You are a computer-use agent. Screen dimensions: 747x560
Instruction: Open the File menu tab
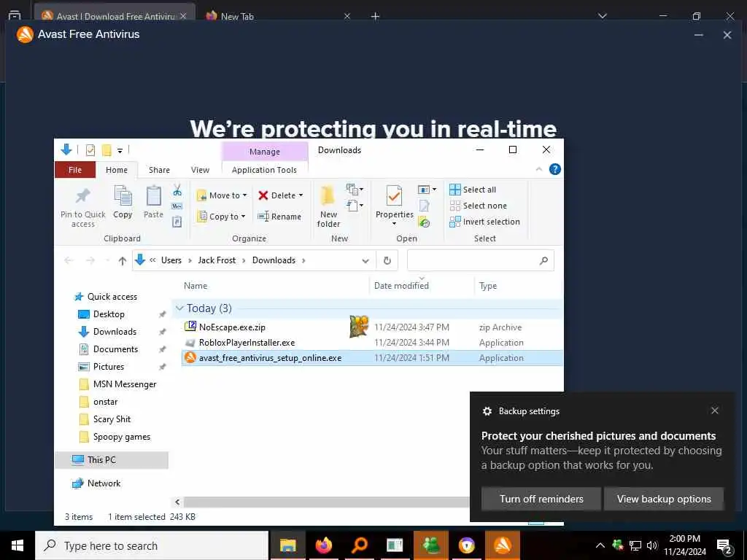pyautogui.click(x=75, y=170)
